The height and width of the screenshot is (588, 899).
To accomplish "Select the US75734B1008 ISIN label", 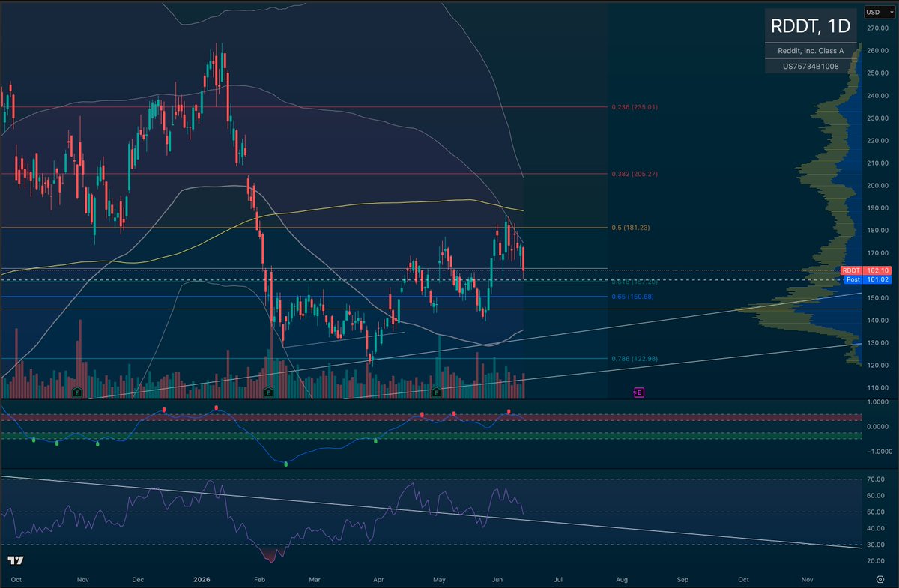I will [811, 66].
